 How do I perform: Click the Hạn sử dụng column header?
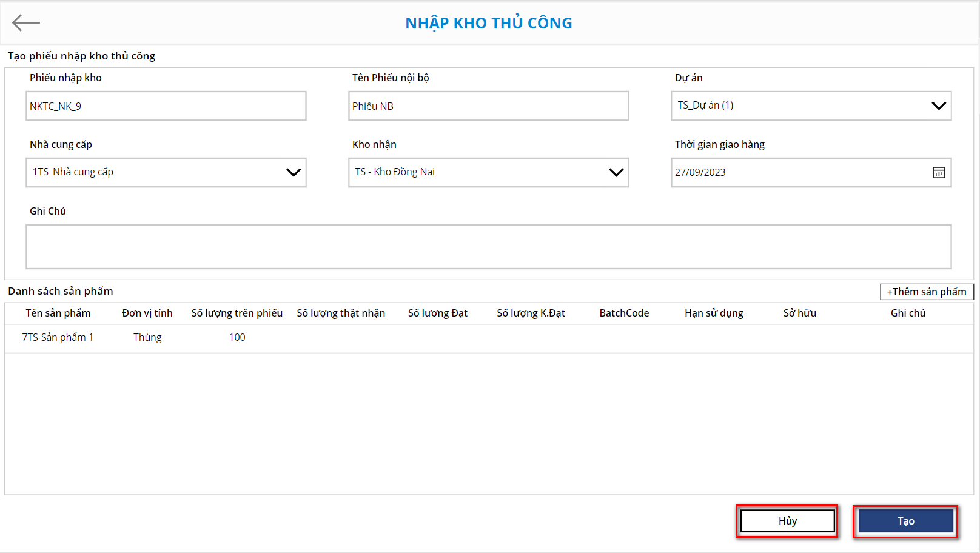coord(714,313)
